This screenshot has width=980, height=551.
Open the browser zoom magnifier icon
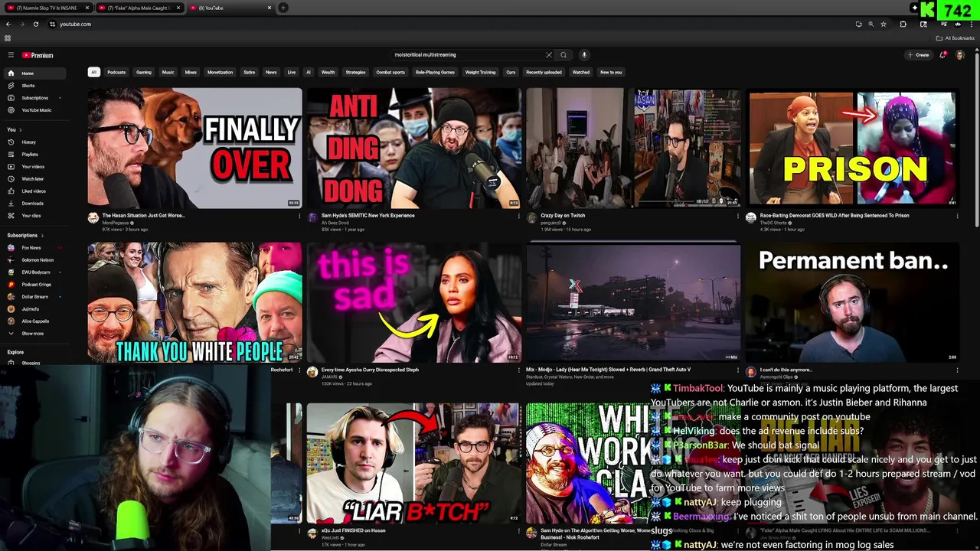click(871, 24)
